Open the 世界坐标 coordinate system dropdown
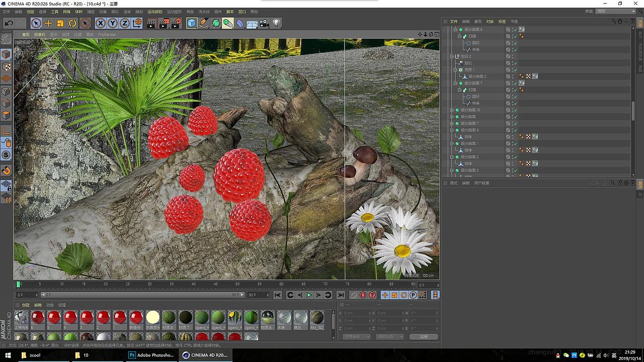This screenshot has height=362, width=644. [356, 337]
